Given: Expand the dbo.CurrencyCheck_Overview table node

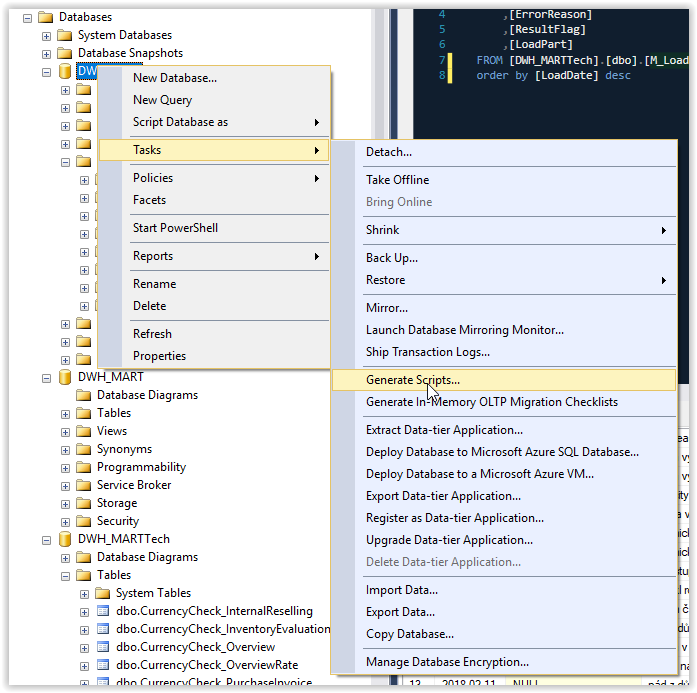Looking at the screenshot, I should [84, 648].
